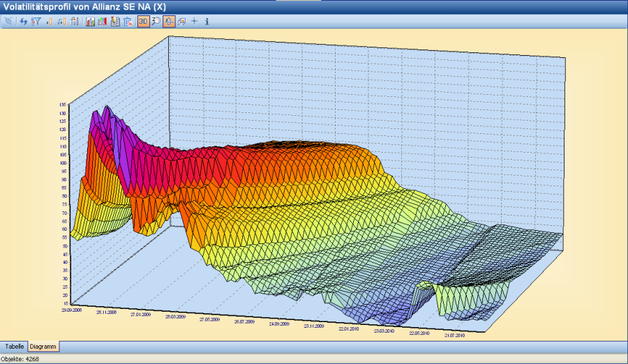Screen dimensions: 628x364
Task: Click the columns settings icon before separator
Action: coord(74,22)
